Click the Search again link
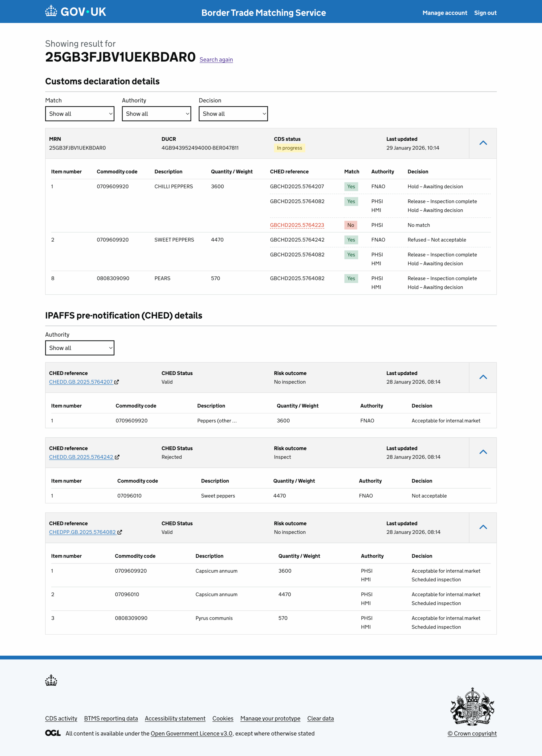542x756 pixels. click(x=216, y=60)
